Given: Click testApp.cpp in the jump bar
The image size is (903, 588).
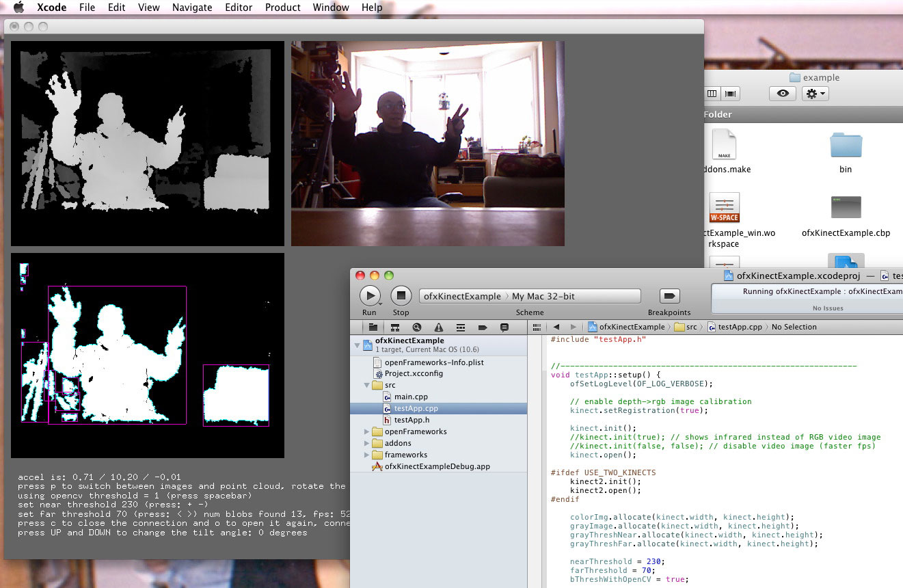Looking at the screenshot, I should tap(734, 328).
